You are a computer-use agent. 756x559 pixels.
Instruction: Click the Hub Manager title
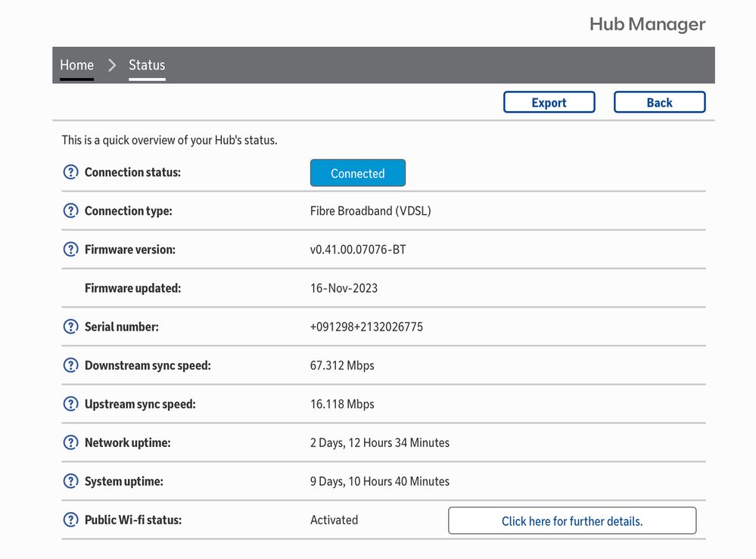(x=647, y=24)
